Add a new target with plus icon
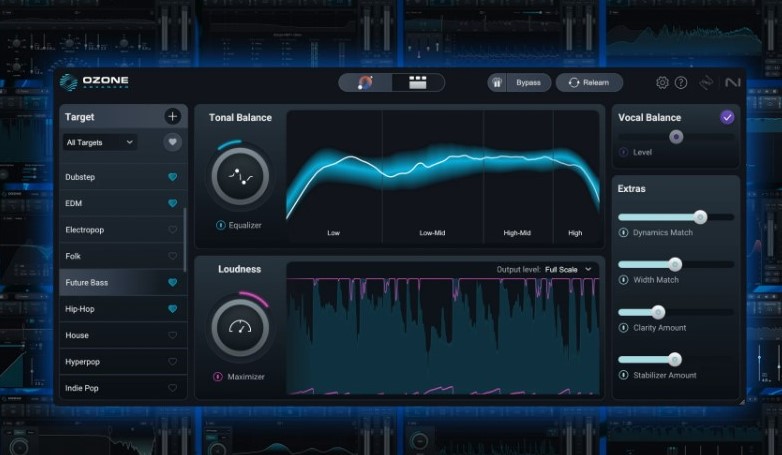Viewport: 782px width, 455px height. pyautogui.click(x=173, y=117)
